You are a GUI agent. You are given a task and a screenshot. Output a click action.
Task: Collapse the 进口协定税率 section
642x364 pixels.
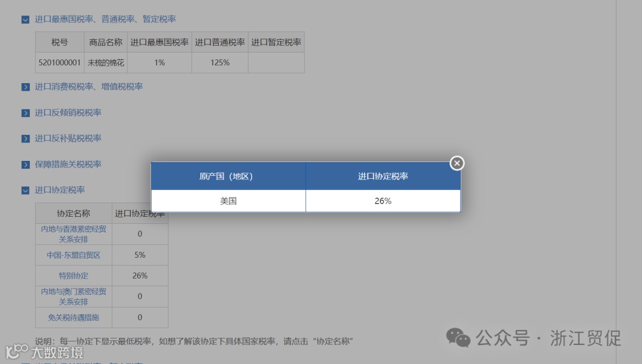(26, 190)
